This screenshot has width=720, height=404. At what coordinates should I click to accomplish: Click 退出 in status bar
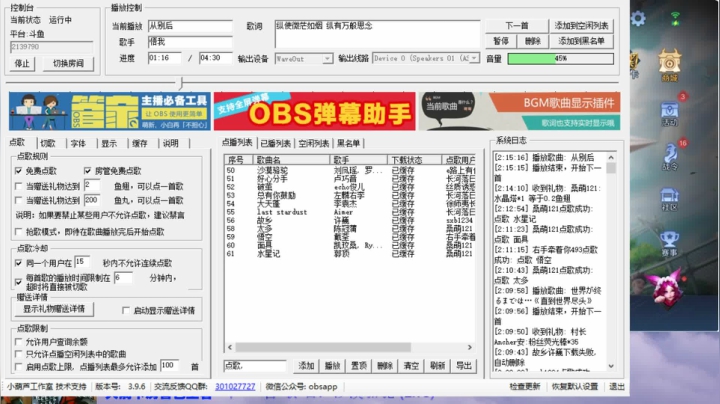click(x=617, y=387)
